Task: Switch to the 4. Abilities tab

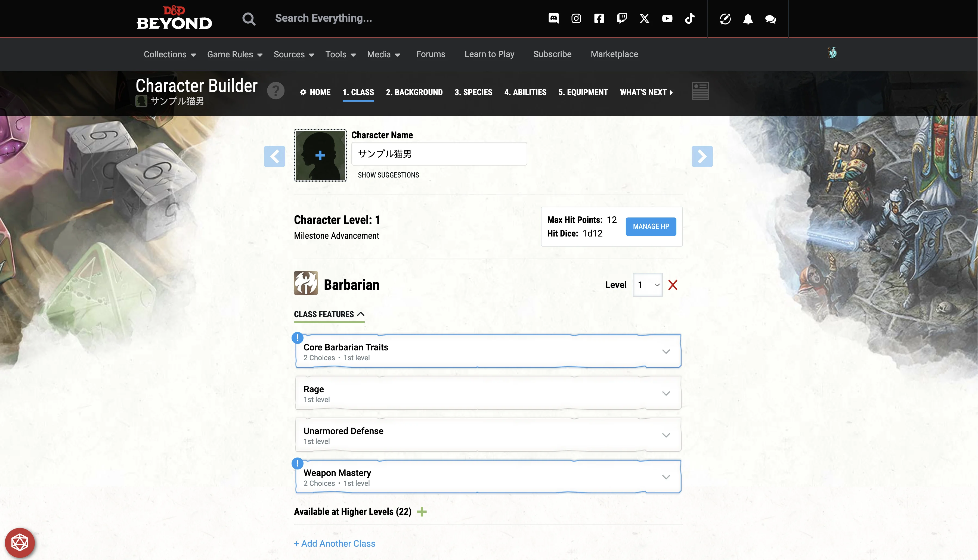Action: 525,92
